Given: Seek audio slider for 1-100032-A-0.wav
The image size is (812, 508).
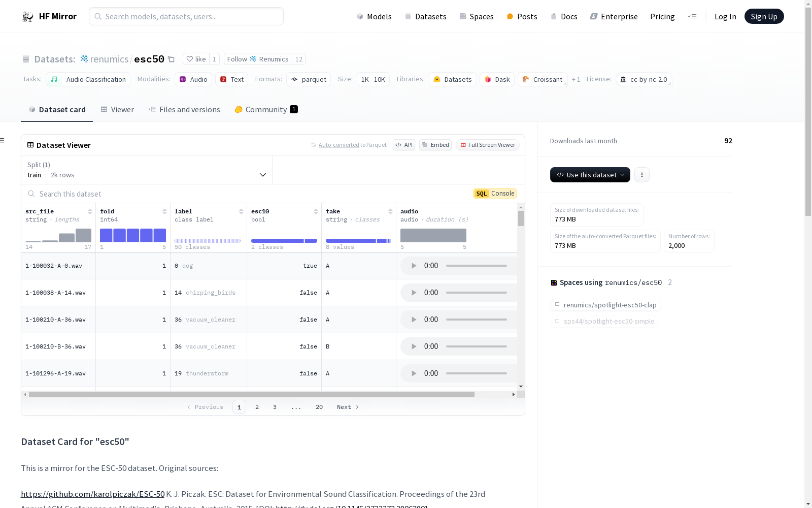Looking at the screenshot, I should coord(477,266).
